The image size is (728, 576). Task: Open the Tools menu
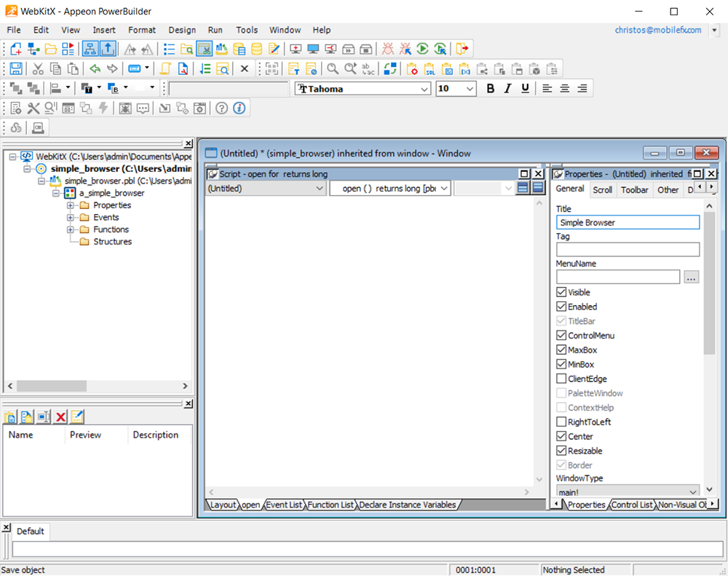click(x=247, y=30)
